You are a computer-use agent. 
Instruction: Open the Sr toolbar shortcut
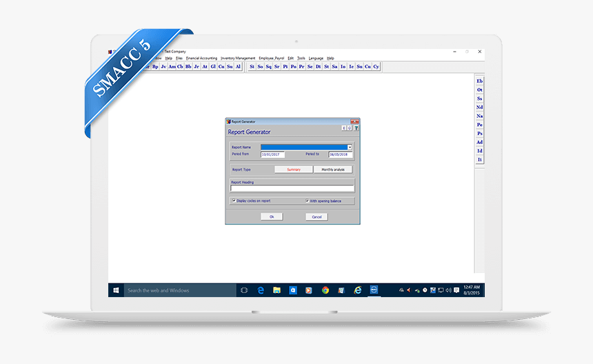[x=277, y=66]
